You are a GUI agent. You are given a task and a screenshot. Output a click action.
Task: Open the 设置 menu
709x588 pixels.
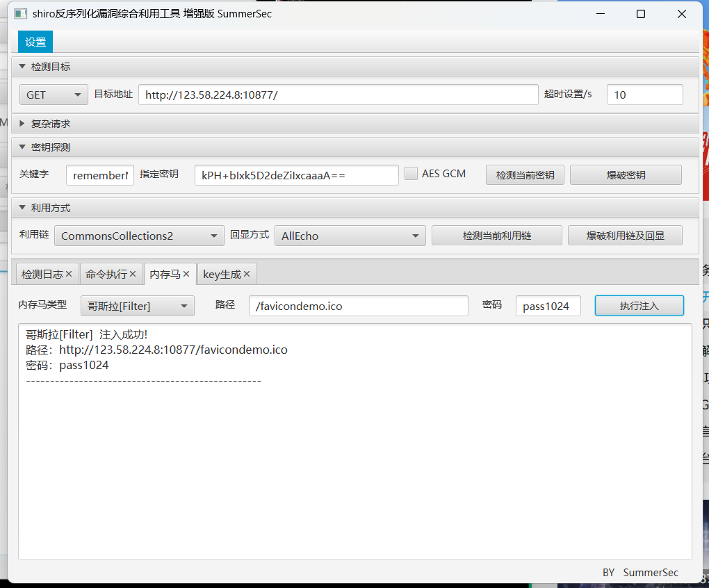[x=34, y=41]
